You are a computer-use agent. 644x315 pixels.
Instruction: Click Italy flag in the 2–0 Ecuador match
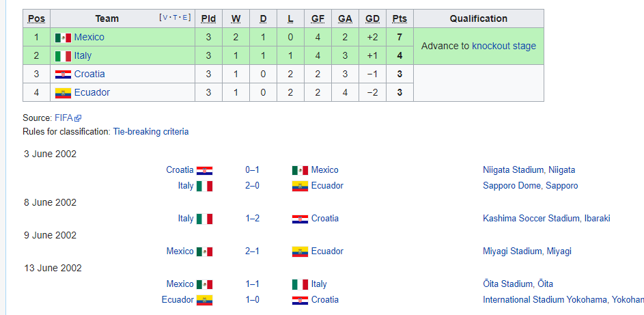(x=204, y=186)
